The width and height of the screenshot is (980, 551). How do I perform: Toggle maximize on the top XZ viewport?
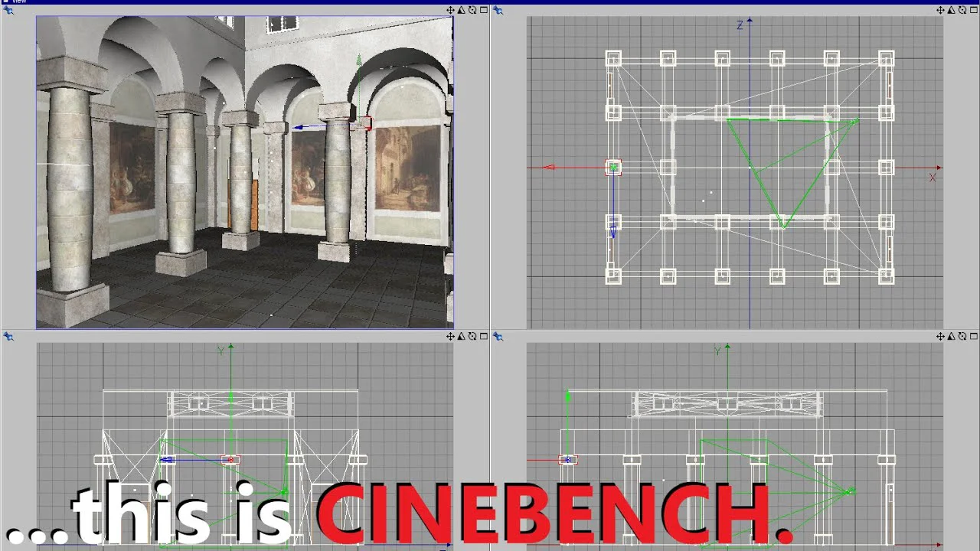[x=973, y=10]
